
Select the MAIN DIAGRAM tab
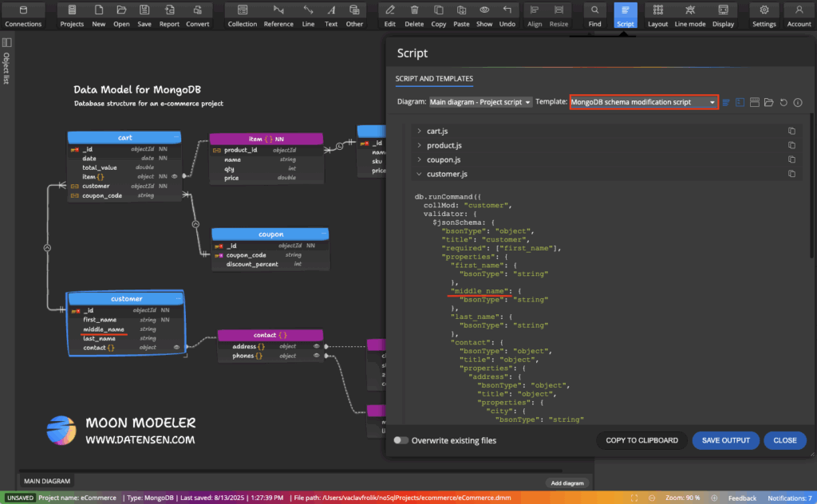(47, 481)
